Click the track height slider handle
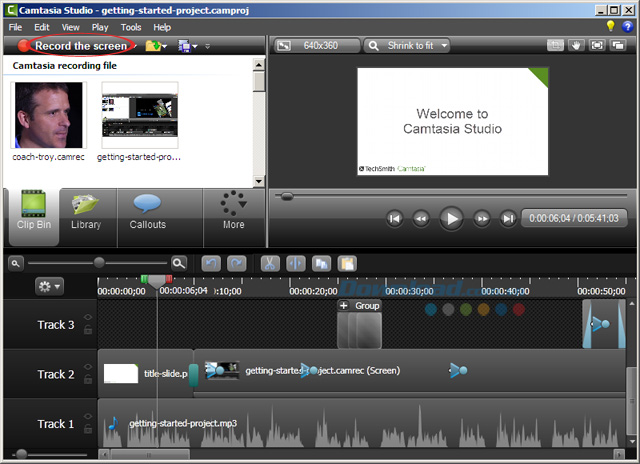This screenshot has width=640, height=464. pyautogui.click(x=21, y=454)
